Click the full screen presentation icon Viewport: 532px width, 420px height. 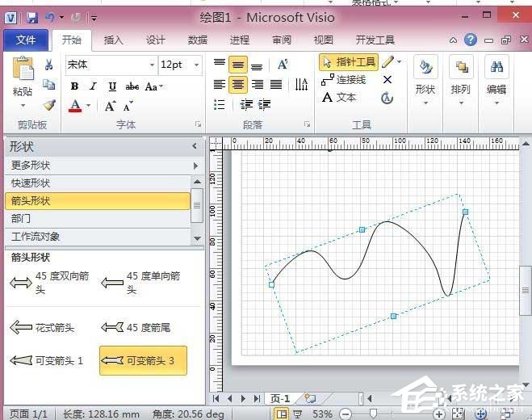[298, 414]
